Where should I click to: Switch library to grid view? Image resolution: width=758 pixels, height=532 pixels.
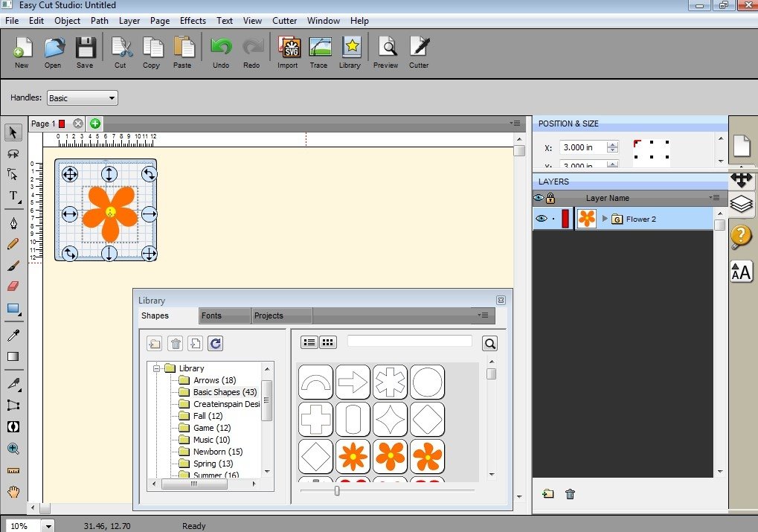pyautogui.click(x=328, y=342)
